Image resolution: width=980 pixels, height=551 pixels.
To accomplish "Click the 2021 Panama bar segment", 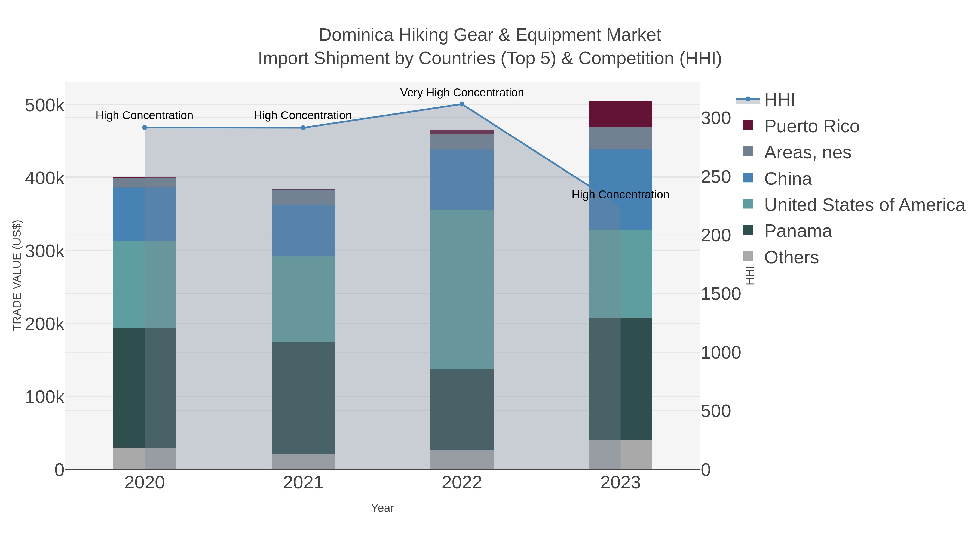I will pos(303,399).
